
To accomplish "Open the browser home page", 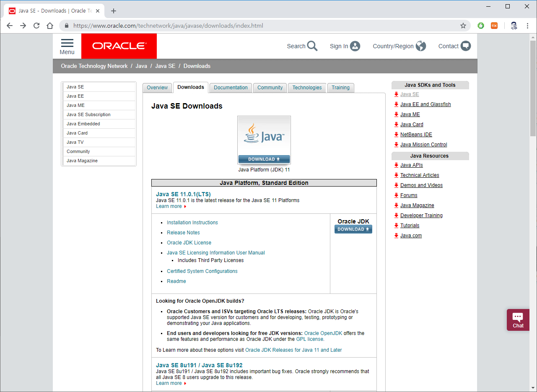I will click(x=50, y=26).
